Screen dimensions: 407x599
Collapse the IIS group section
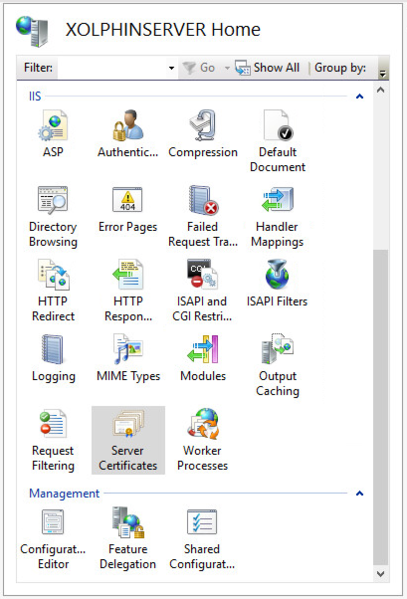point(359,96)
